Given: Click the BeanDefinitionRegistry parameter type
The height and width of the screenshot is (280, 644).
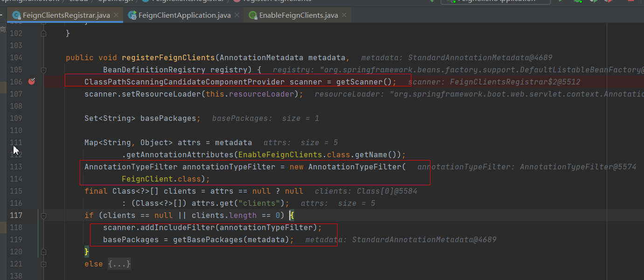Looking at the screenshot, I should (154, 70).
